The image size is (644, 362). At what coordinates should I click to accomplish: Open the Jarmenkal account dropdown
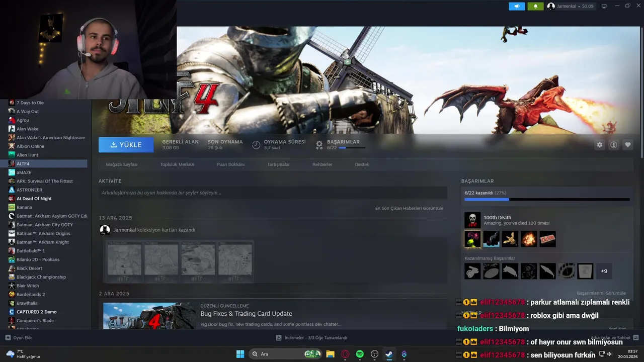[x=571, y=6]
